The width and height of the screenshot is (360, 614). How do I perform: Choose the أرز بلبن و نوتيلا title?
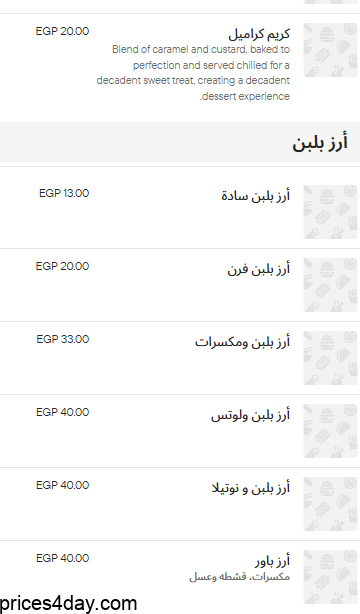click(251, 488)
